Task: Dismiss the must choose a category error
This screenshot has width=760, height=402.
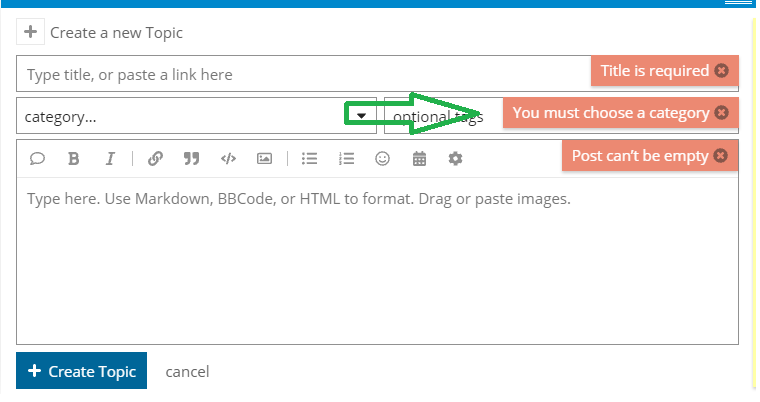Action: tap(721, 113)
